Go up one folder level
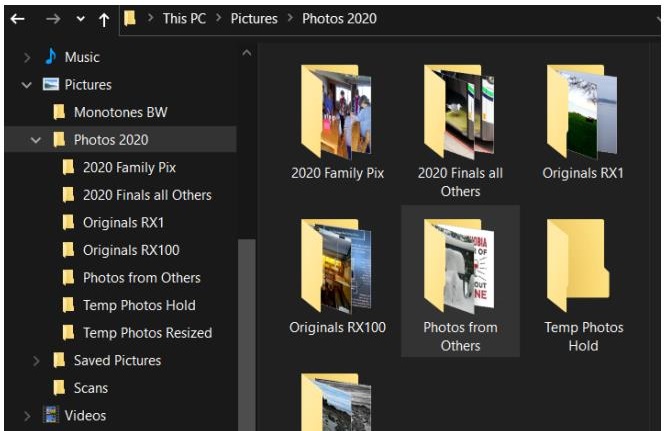 coord(104,19)
